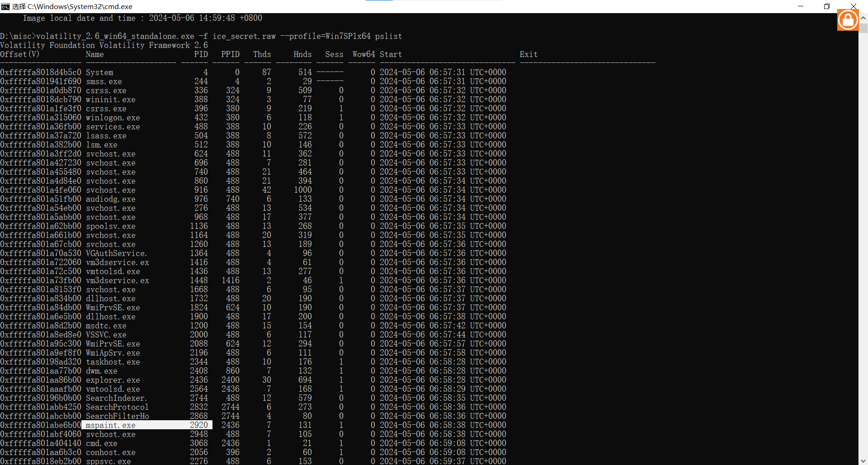This screenshot has width=868, height=465.
Task: Click the Volatility Foundation Volatility Framework 2.6 line
Action: tap(104, 45)
